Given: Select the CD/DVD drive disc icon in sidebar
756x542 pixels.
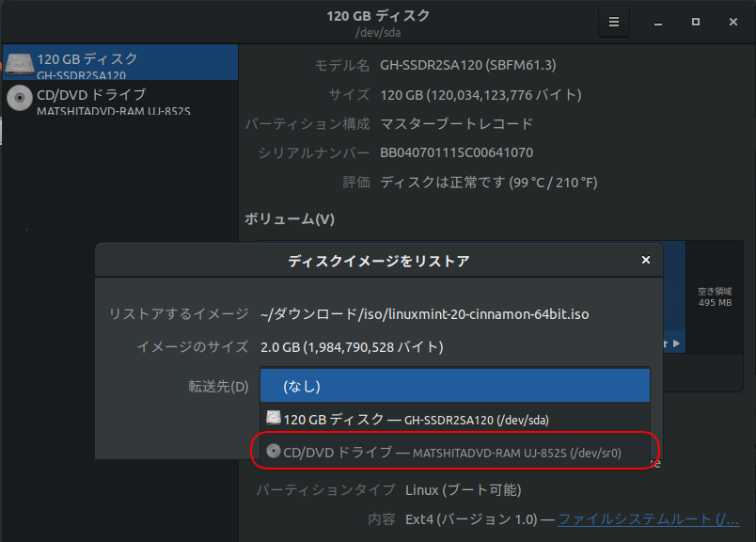Looking at the screenshot, I should pyautogui.click(x=20, y=98).
